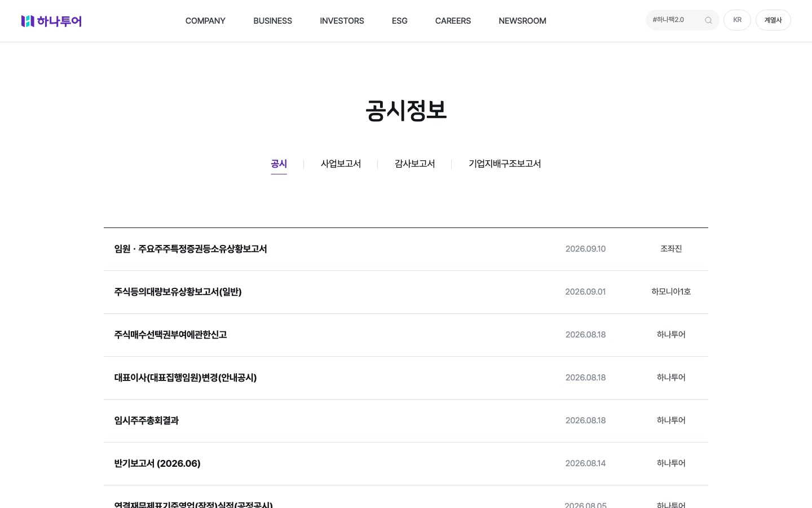
Task: Click the 하나투어 logo
Action: [x=51, y=21]
